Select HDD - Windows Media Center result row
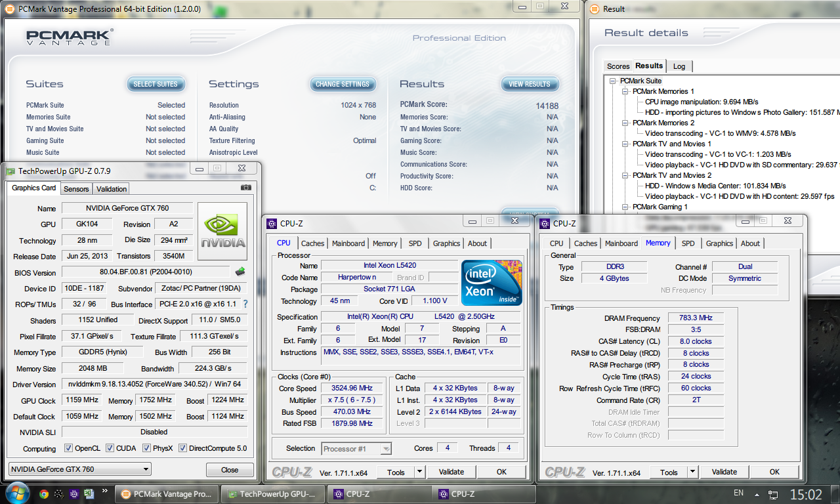 tap(715, 186)
